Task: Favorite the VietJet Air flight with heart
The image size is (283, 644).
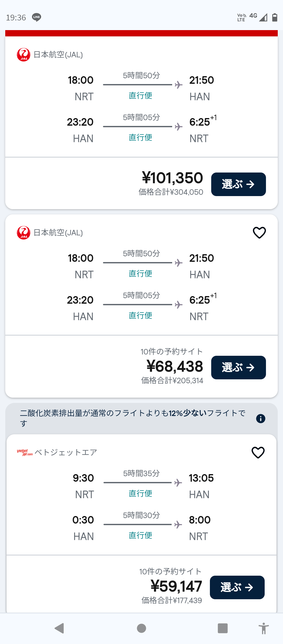Action: tap(258, 452)
